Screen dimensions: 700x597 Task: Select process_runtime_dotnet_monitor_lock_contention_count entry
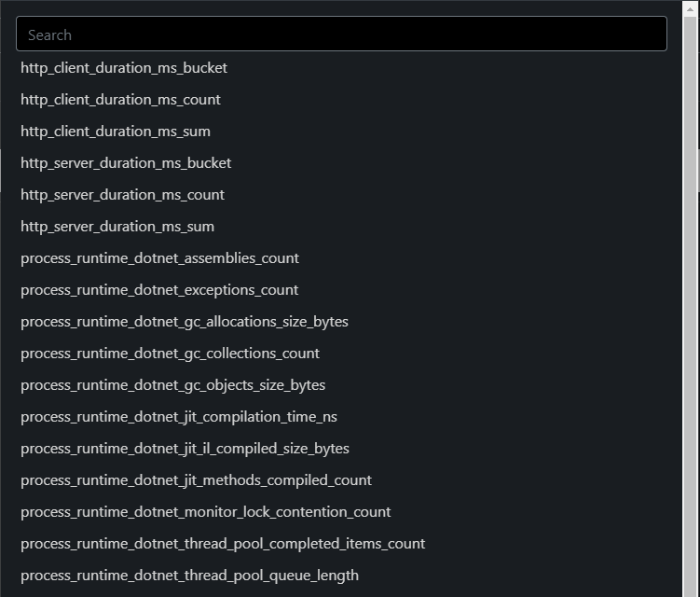[x=205, y=512]
